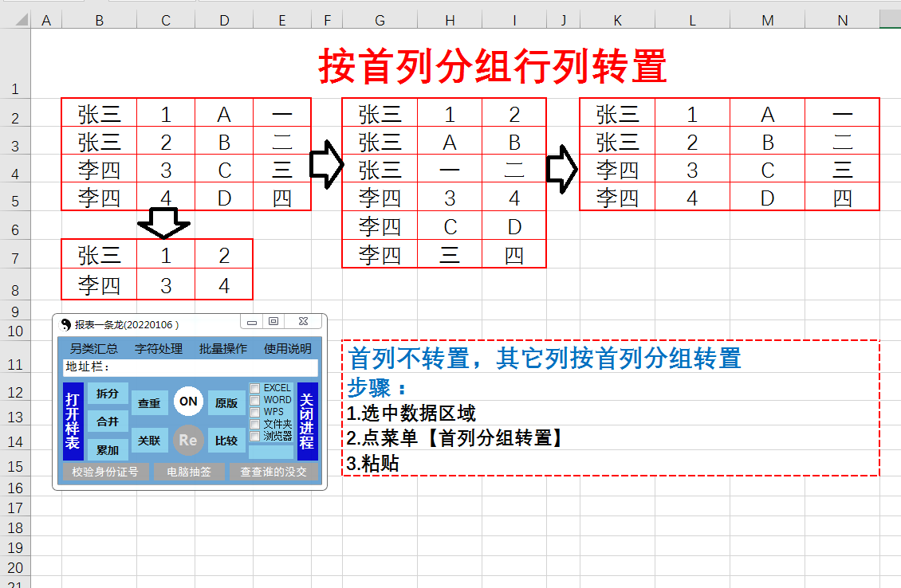This screenshot has width=901, height=588.
Task: Tick the WORD checkbox
Action: coord(254,400)
